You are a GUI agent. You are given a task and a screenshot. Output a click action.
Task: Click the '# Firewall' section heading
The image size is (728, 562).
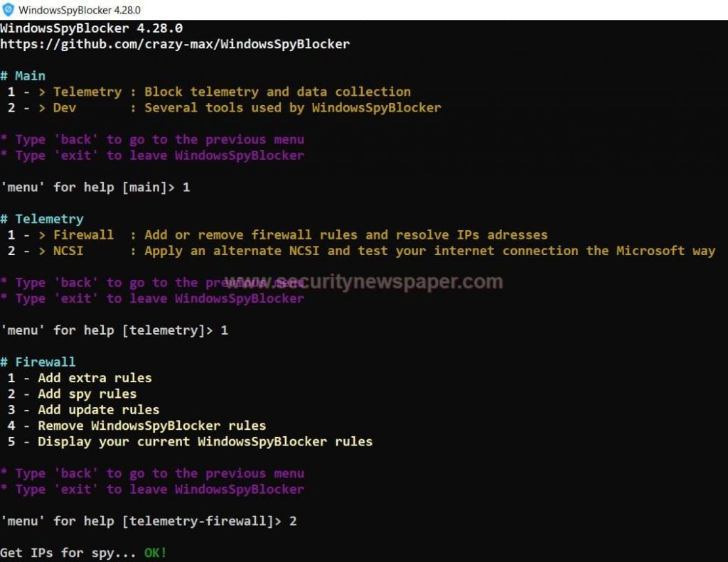pyautogui.click(x=38, y=362)
